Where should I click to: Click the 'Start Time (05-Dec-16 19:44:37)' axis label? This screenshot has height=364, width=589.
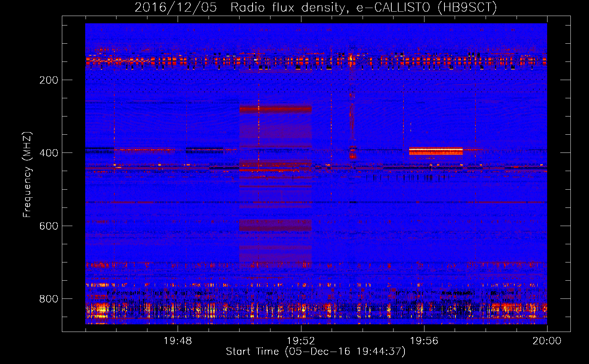(x=316, y=352)
